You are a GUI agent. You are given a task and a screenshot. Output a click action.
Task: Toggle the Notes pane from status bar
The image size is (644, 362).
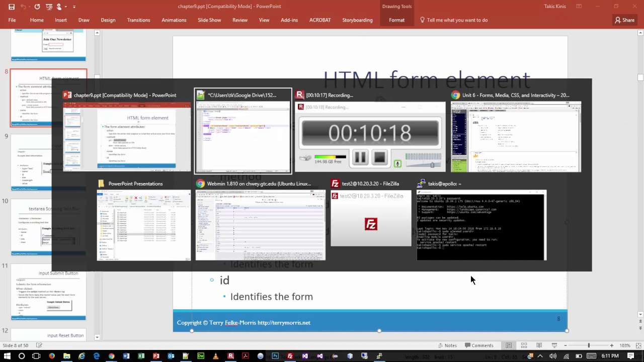(x=447, y=345)
